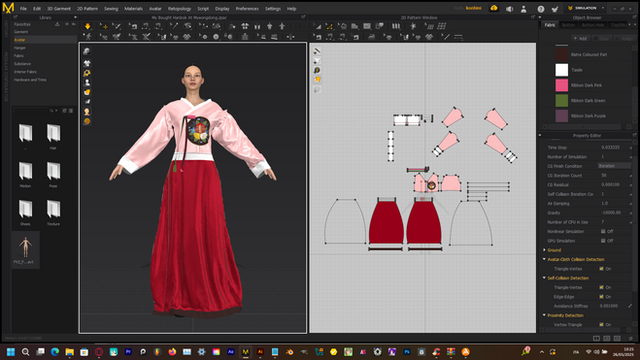Open the help question mark icon

click(x=541, y=9)
